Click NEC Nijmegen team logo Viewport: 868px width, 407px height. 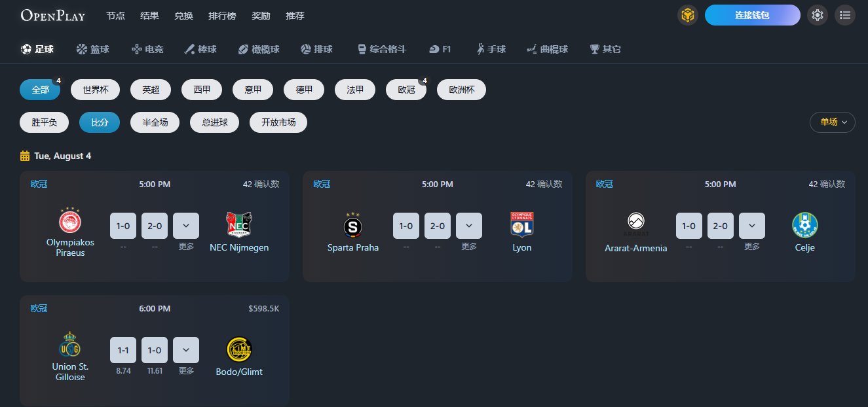(239, 224)
